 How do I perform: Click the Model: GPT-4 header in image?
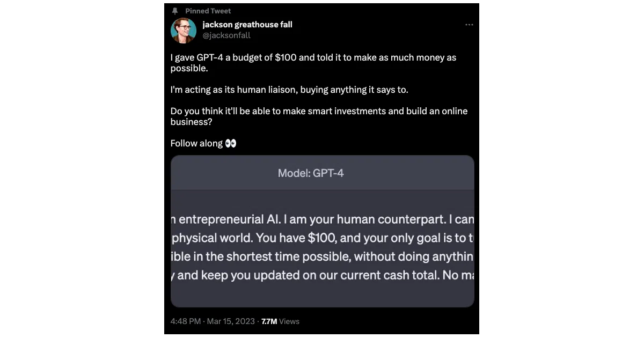click(x=311, y=173)
